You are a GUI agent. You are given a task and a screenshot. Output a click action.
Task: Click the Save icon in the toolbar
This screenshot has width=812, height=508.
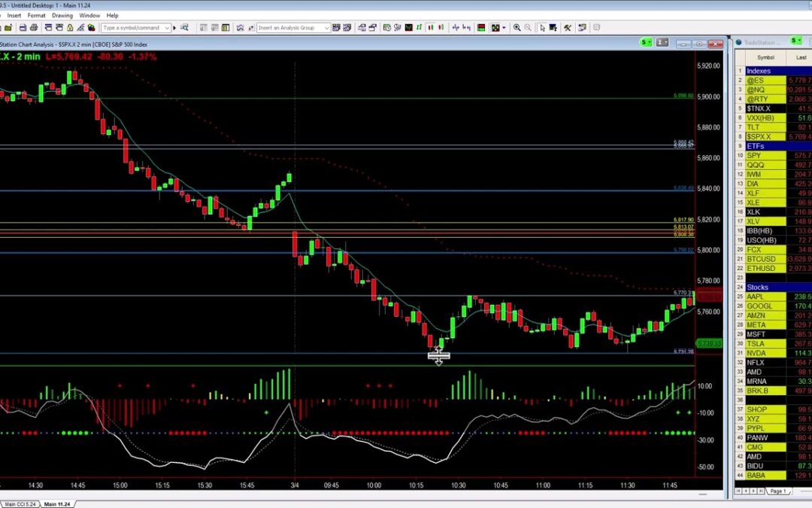[23, 28]
